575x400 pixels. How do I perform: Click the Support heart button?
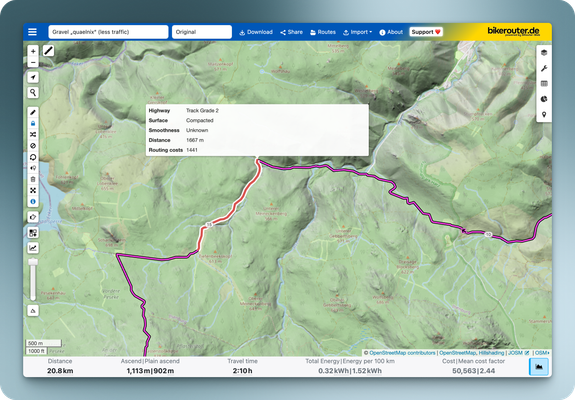coord(426,32)
